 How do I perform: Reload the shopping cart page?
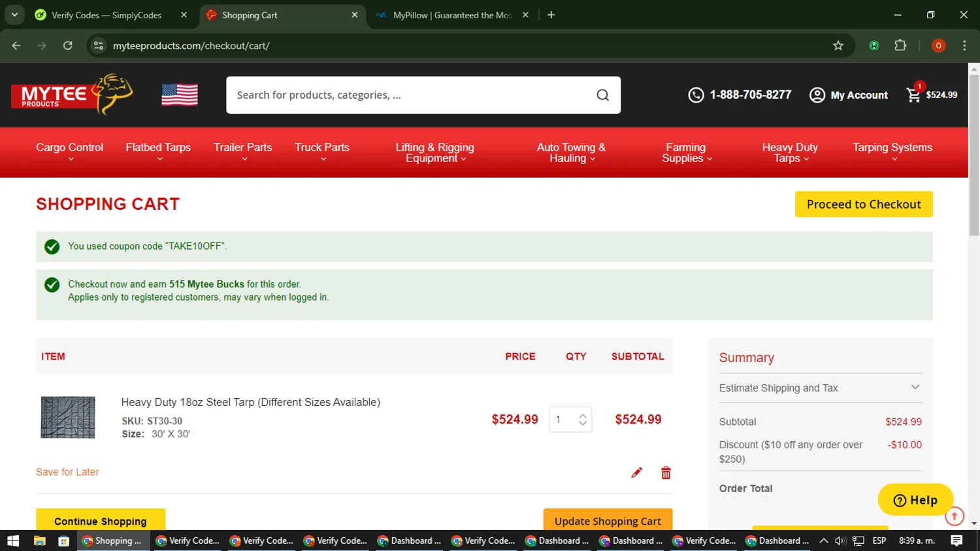pos(68,46)
